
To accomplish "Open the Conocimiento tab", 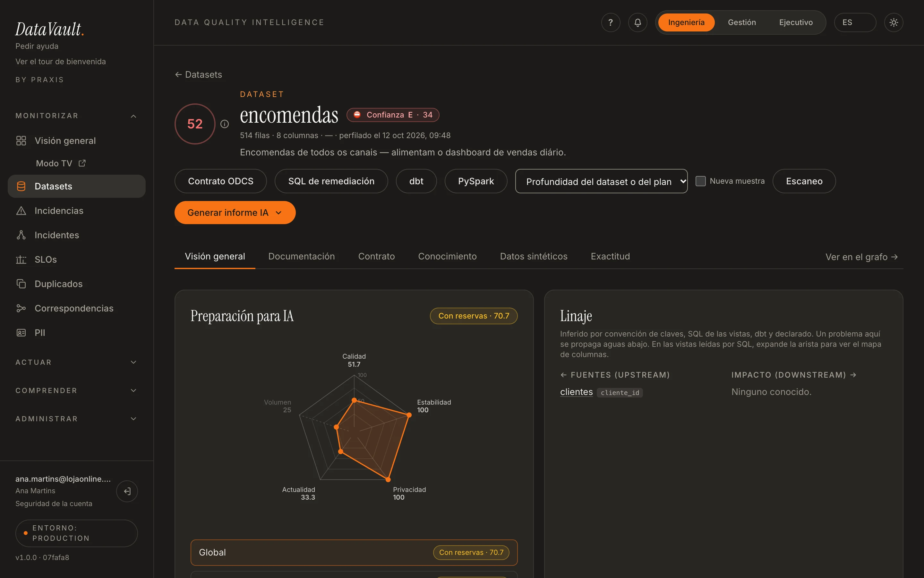I will [447, 257].
